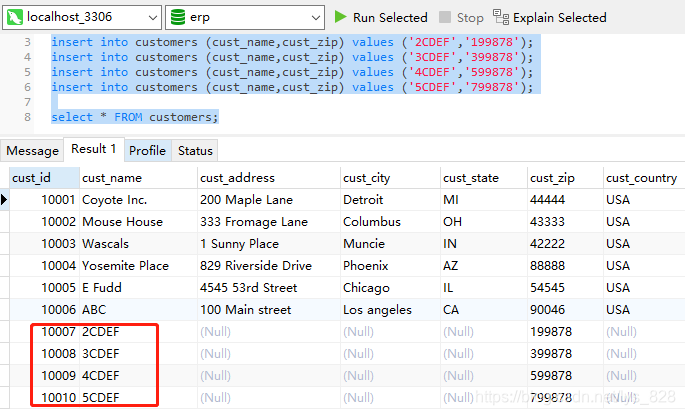Select the cell 'Coyote Inc.'
Image resolution: width=685 pixels, height=415 pixels.
click(x=138, y=200)
